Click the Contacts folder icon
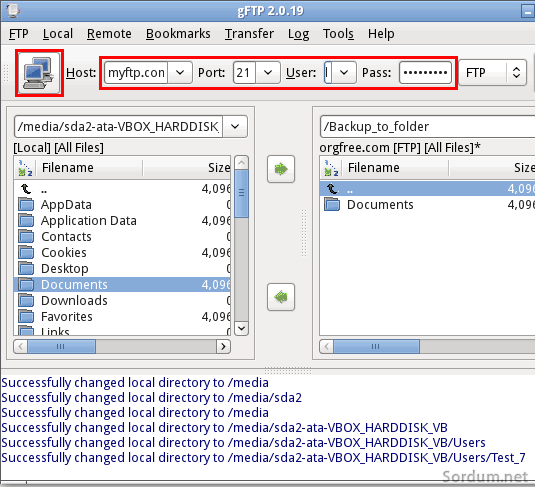Image resolution: width=535 pixels, height=487 pixels. pos(26,237)
